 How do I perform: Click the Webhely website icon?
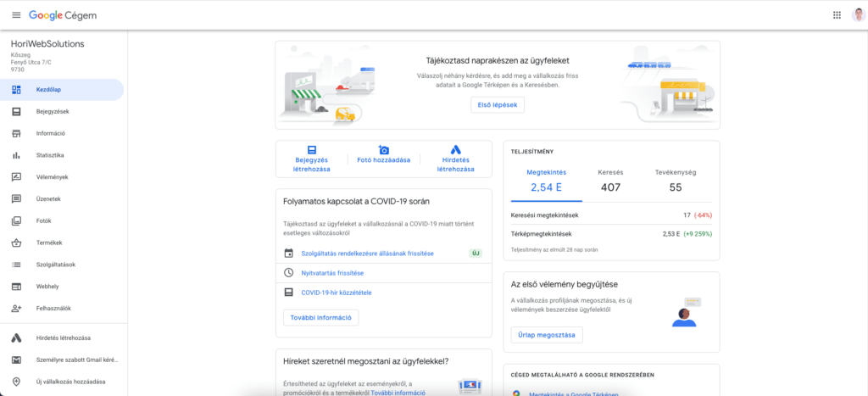(x=17, y=287)
